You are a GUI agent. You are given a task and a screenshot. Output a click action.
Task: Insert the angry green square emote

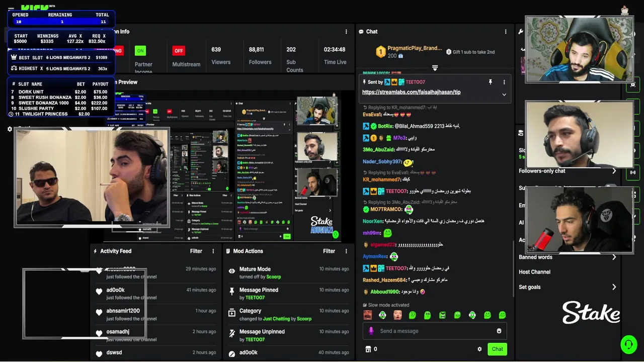pyautogui.click(x=442, y=315)
